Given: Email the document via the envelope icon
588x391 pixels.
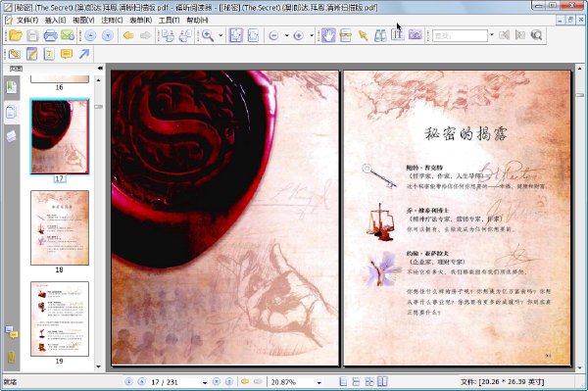Looking at the screenshot, I should (68, 35).
